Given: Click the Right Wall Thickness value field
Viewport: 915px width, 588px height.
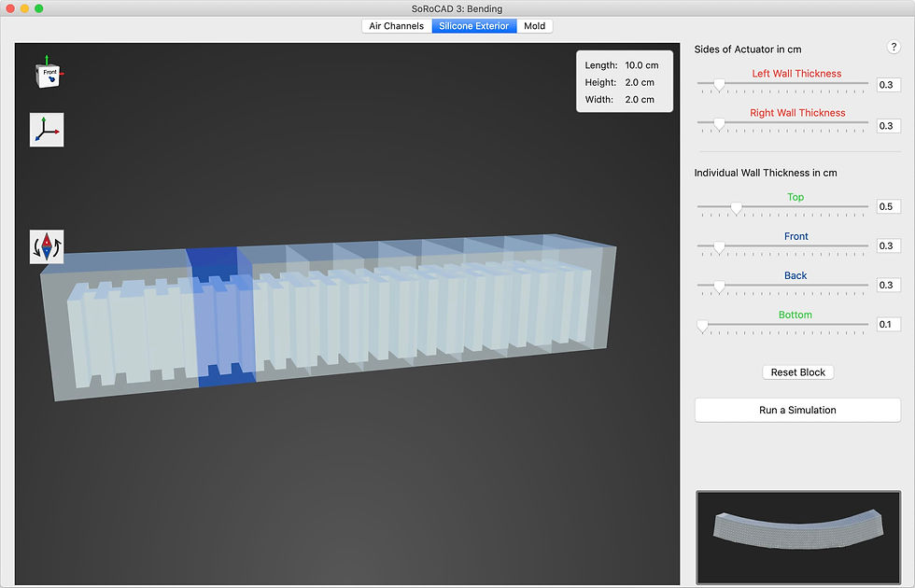Looking at the screenshot, I should (888, 126).
